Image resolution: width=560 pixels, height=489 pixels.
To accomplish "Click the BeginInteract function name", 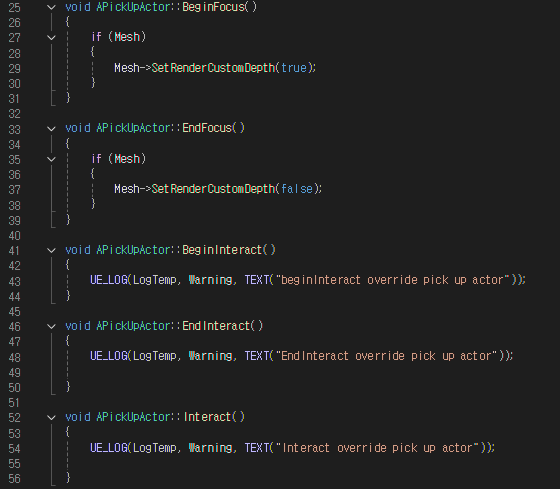I will (222, 250).
